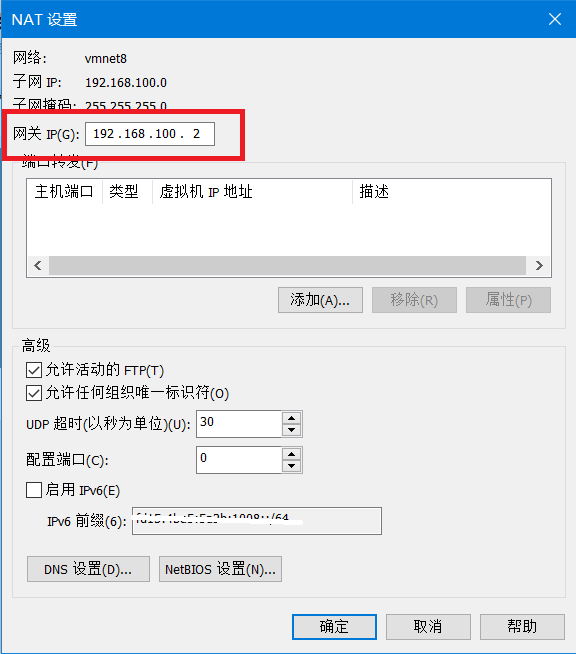
Task: Confirm with the 确定 button
Action: [x=334, y=626]
